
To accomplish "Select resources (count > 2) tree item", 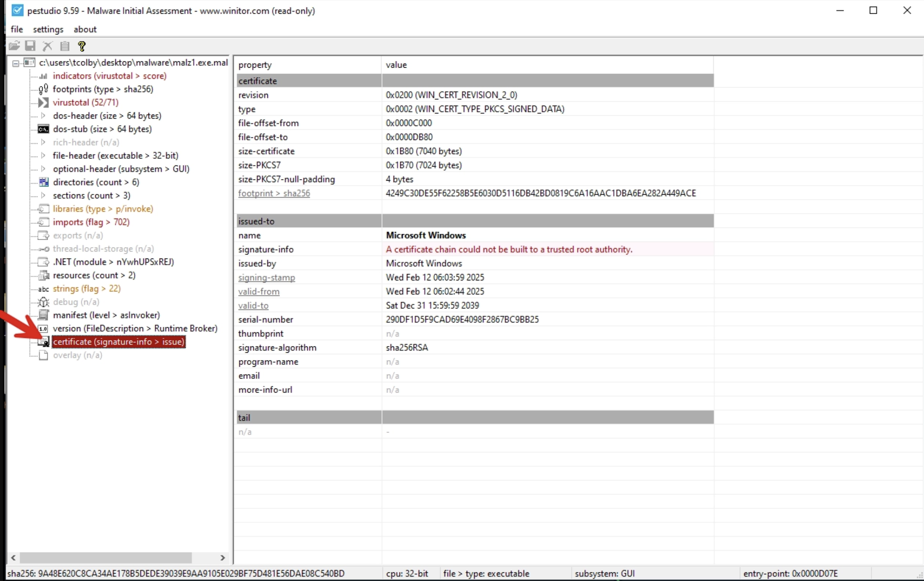I will pos(94,275).
